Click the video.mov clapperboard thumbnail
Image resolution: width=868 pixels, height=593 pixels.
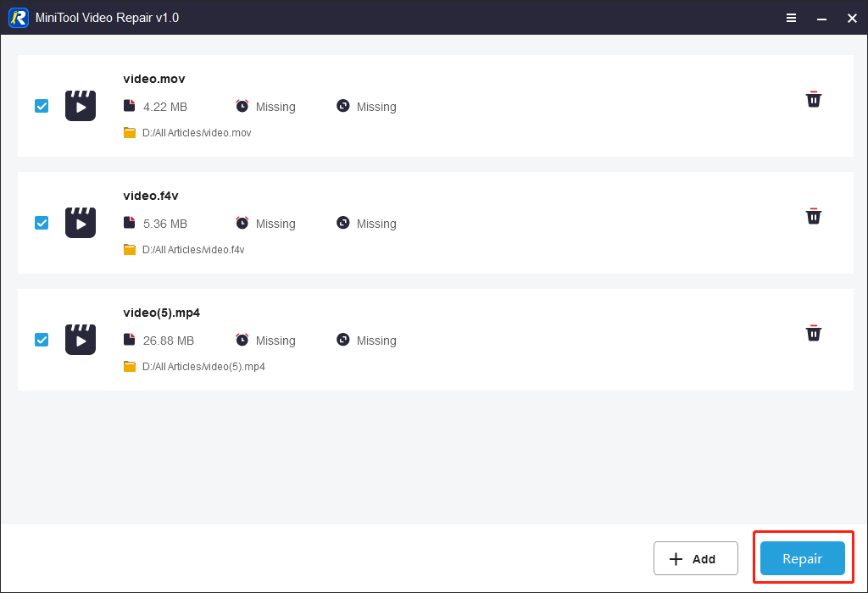[81, 106]
